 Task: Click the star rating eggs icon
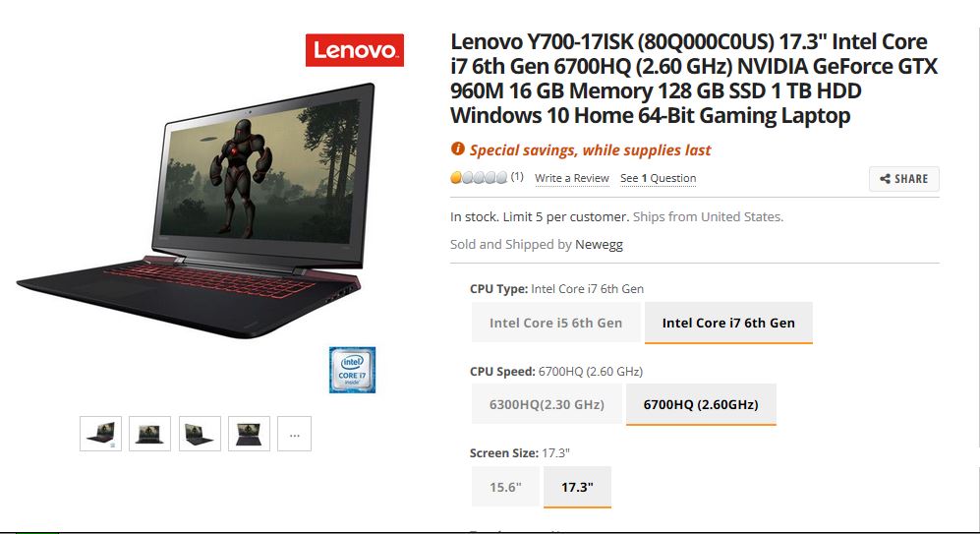479,178
